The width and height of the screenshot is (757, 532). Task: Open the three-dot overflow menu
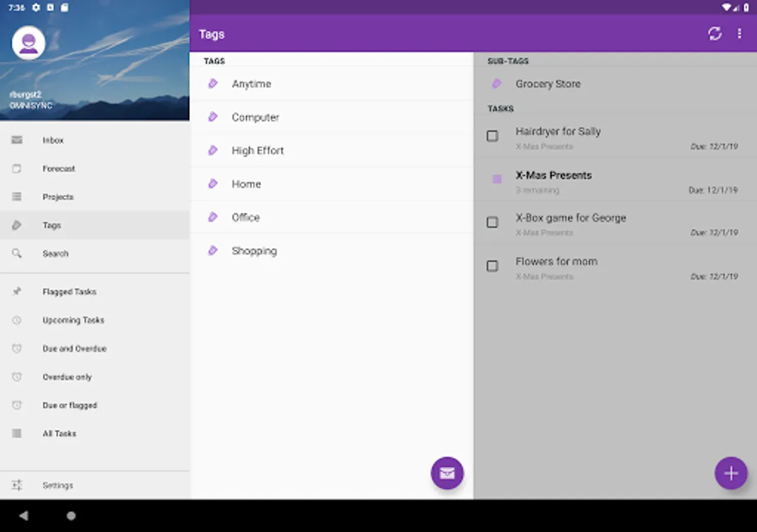[739, 34]
